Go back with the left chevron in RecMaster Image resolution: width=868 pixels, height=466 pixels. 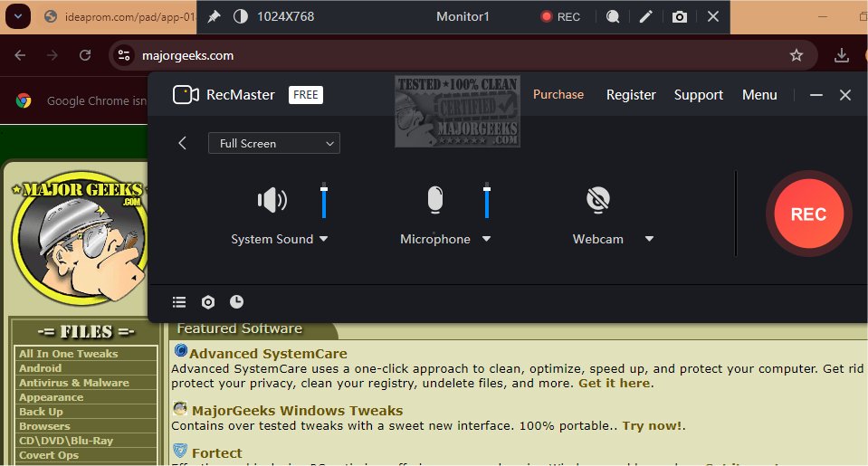(182, 143)
